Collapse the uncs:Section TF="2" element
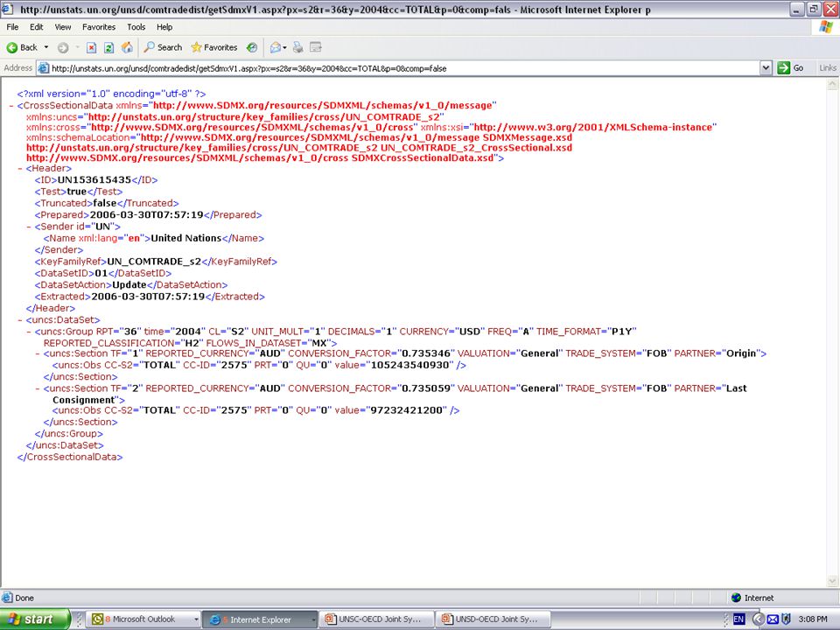Screen dimensions: 840x630 pyautogui.click(x=38, y=388)
